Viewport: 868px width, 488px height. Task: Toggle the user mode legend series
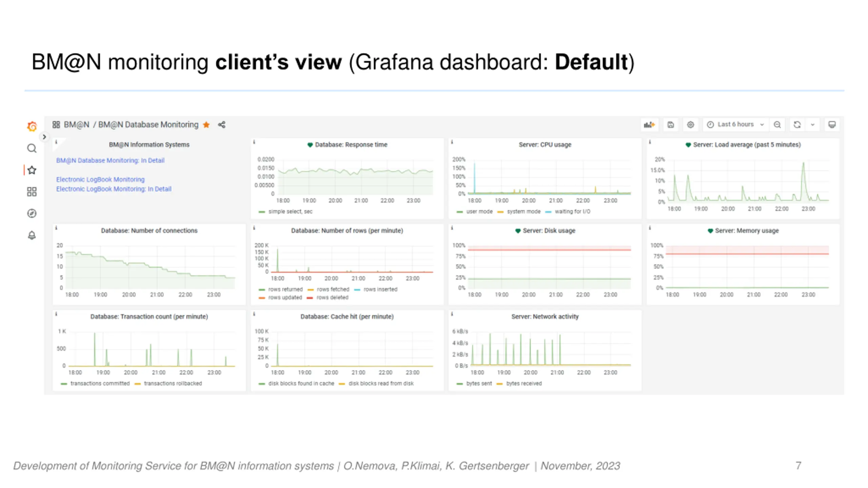(479, 211)
